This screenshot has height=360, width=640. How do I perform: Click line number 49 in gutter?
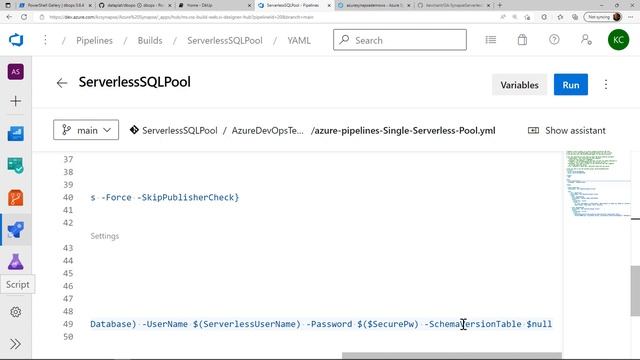click(68, 324)
